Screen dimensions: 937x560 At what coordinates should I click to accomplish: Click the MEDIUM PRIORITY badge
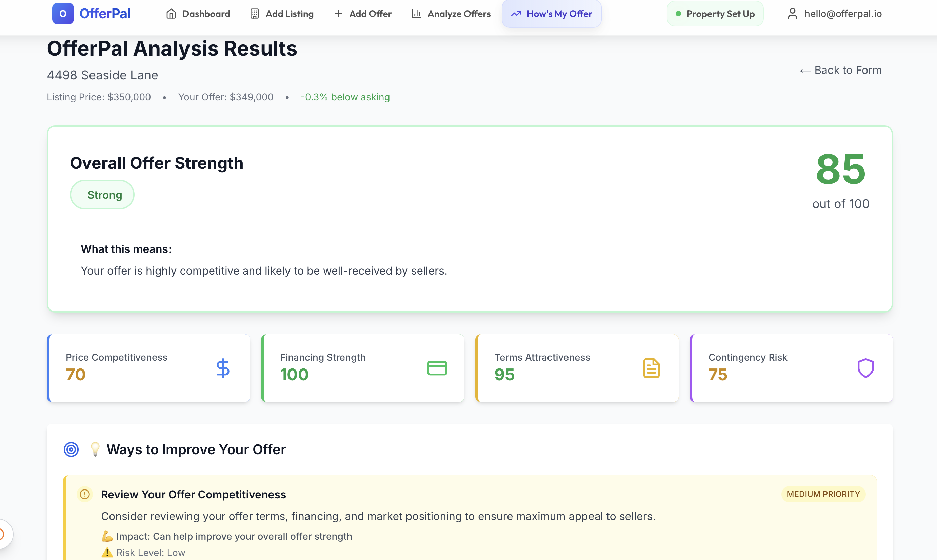pyautogui.click(x=823, y=494)
